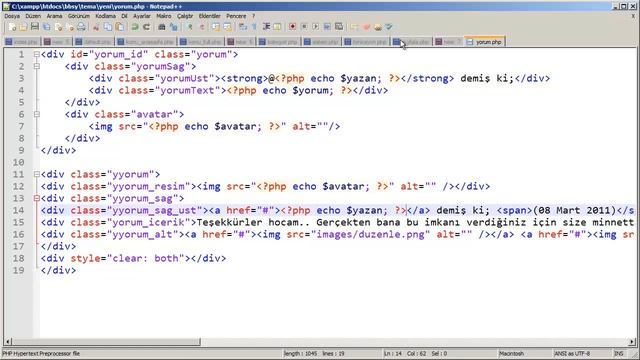Click horizontal scrollbar right arrow
The image size is (640, 360).
click(632, 342)
